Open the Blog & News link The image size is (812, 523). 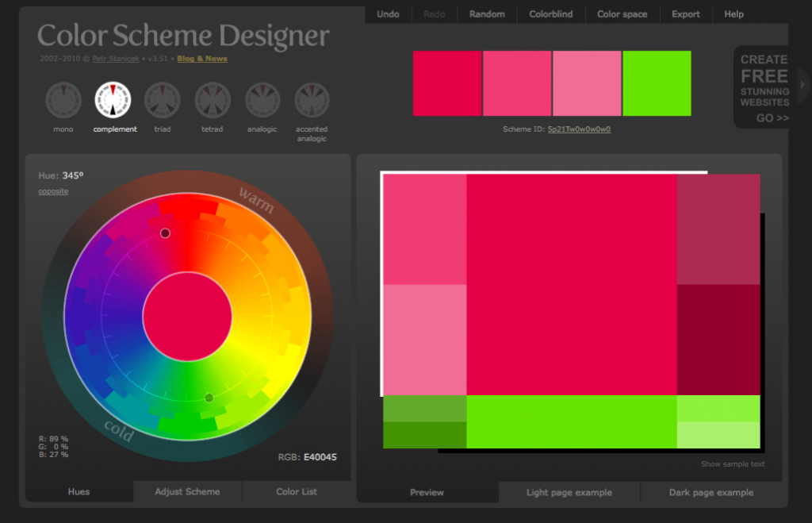point(202,59)
